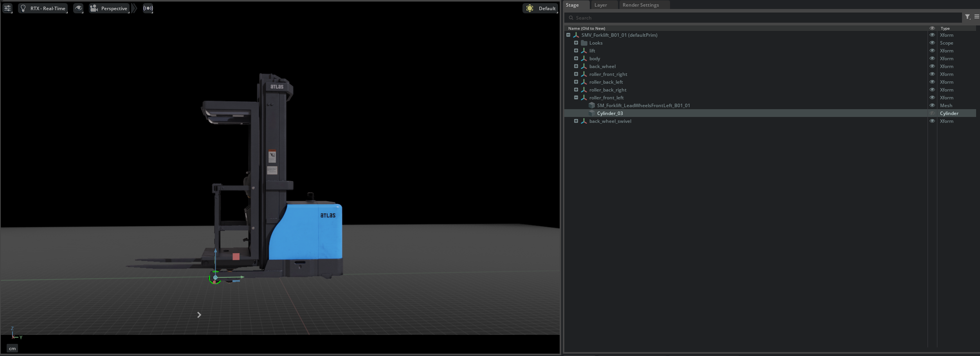Viewport: 980px width, 356px height.
Task: Open the Render Settings tab
Action: click(640, 5)
